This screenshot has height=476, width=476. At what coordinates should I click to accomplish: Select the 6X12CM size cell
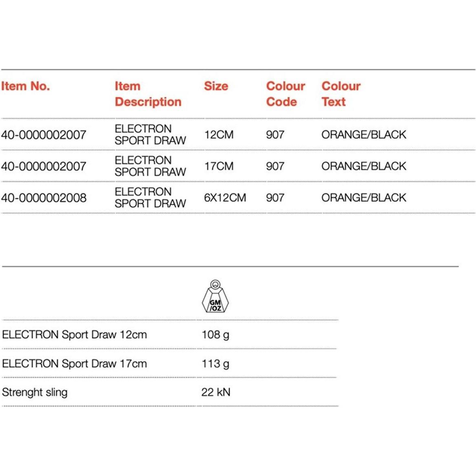tap(225, 198)
